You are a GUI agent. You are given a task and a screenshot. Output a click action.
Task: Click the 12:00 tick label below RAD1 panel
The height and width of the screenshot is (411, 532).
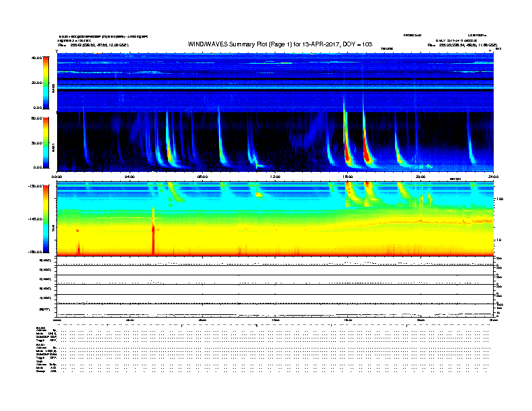[x=275, y=177]
